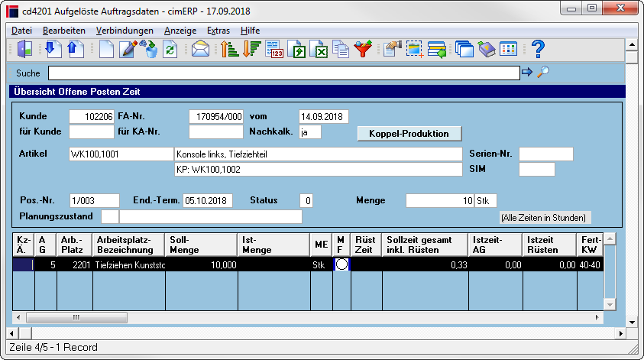Click the envelope mail icon
The width and height of the screenshot is (644, 360).
pos(200,50)
